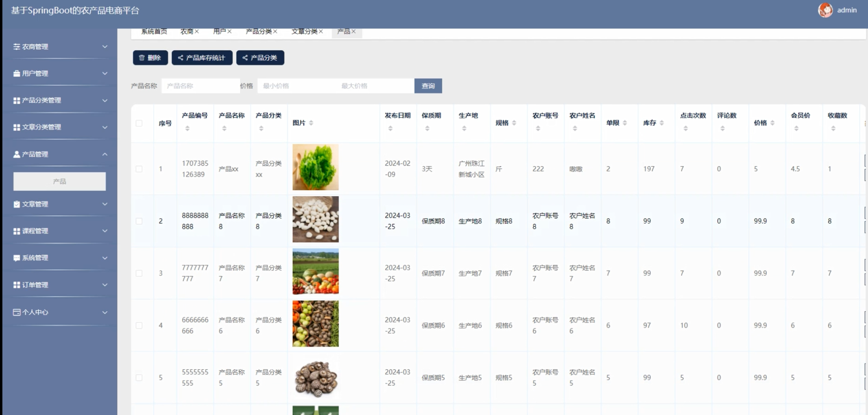Viewport: 868px width, 415px height.
Task: Sort by 产品名称 column arrows
Action: [x=224, y=128]
